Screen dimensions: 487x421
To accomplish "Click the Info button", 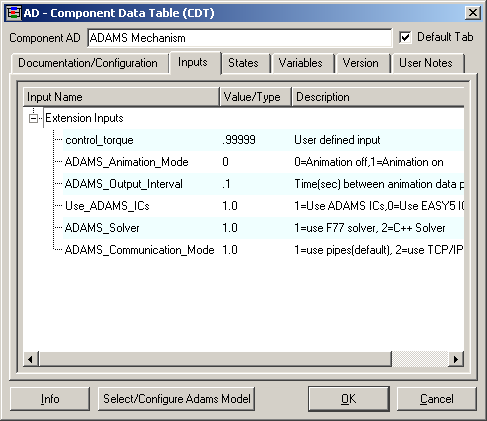I will tap(50, 399).
